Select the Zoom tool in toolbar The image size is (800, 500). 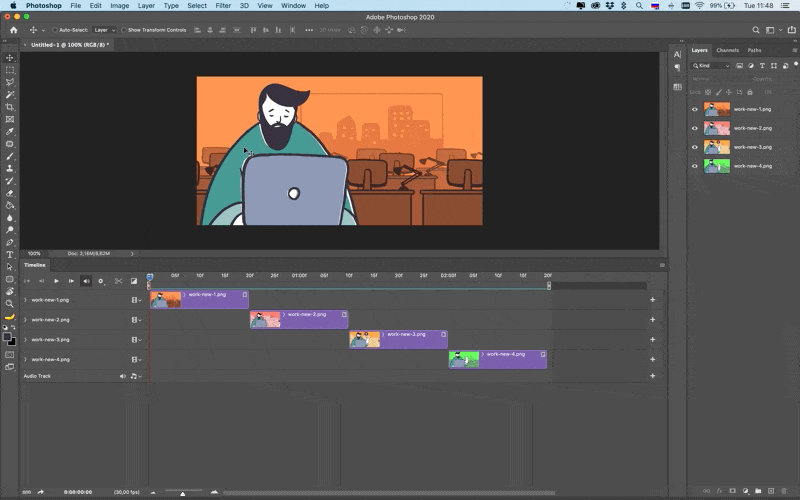[x=10, y=304]
